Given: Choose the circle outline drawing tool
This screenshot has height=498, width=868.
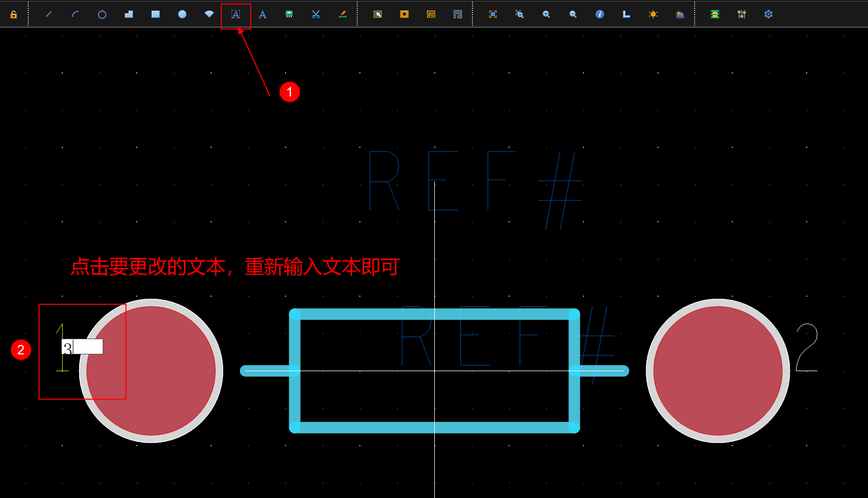Looking at the screenshot, I should point(102,15).
